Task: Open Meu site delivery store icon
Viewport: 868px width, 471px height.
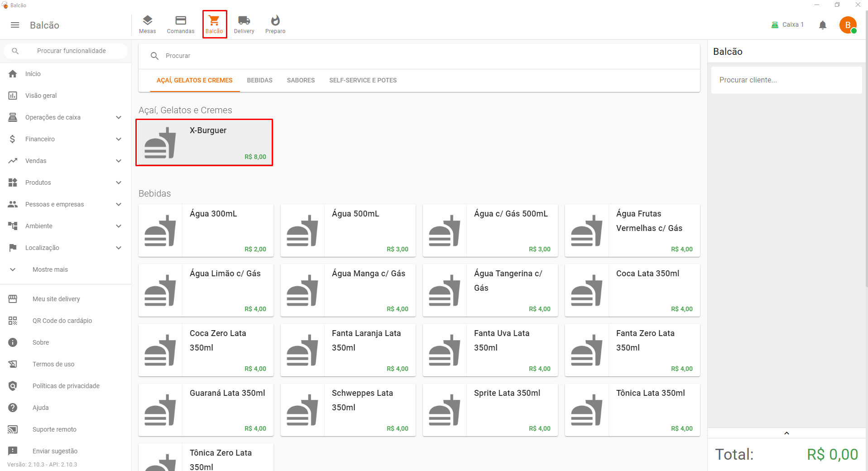Action: click(x=13, y=299)
